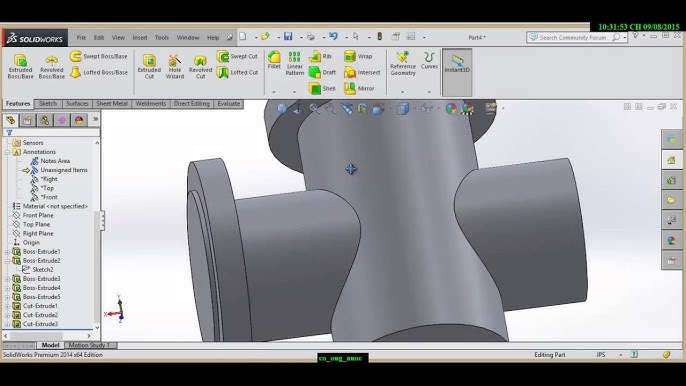Click the IPS unit system in status bar
Image resolution: width=686 pixels, height=386 pixels.
click(x=601, y=354)
